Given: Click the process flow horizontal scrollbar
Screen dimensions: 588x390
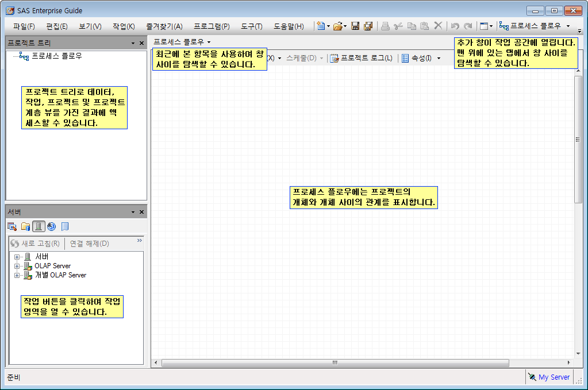Looking at the screenshot, I should point(335,363).
